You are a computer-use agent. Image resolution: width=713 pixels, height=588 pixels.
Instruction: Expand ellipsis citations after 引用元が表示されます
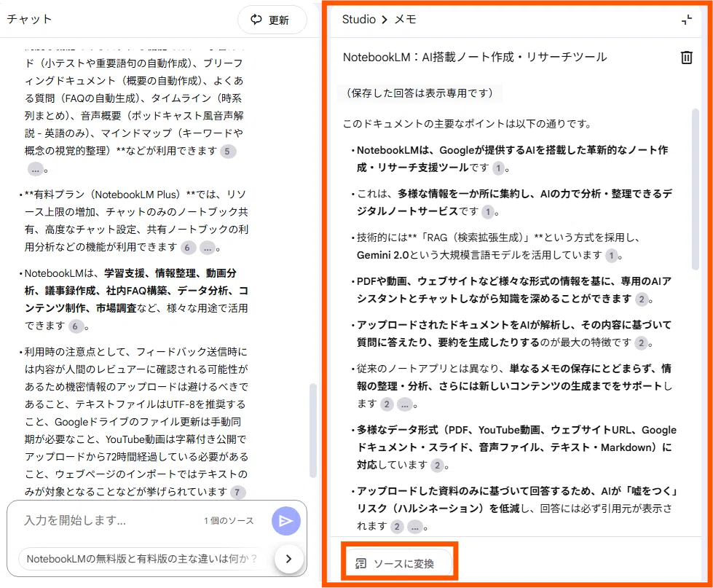point(414,527)
